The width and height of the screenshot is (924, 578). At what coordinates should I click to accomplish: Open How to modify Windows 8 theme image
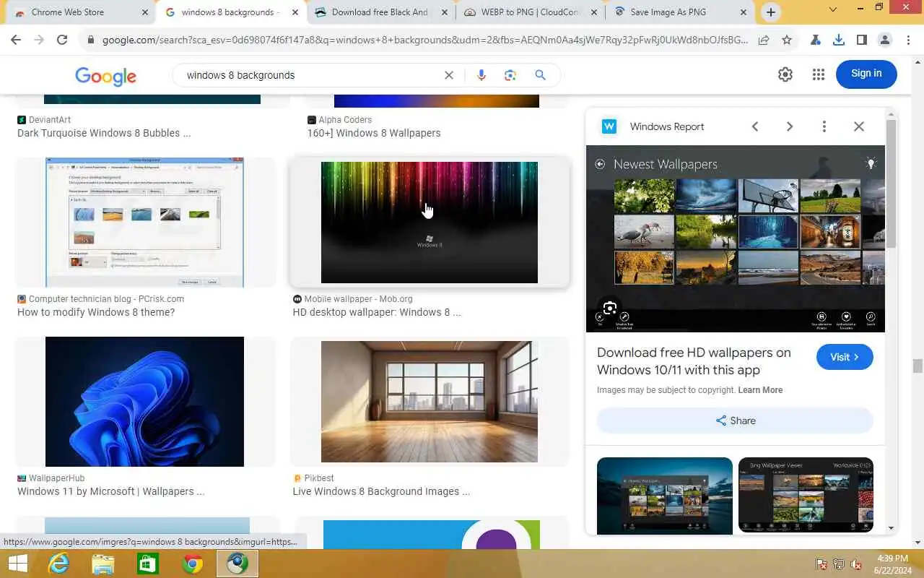(x=144, y=223)
